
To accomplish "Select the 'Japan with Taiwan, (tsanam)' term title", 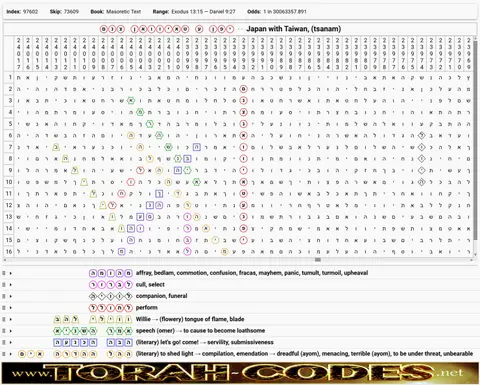I will tap(294, 29).
